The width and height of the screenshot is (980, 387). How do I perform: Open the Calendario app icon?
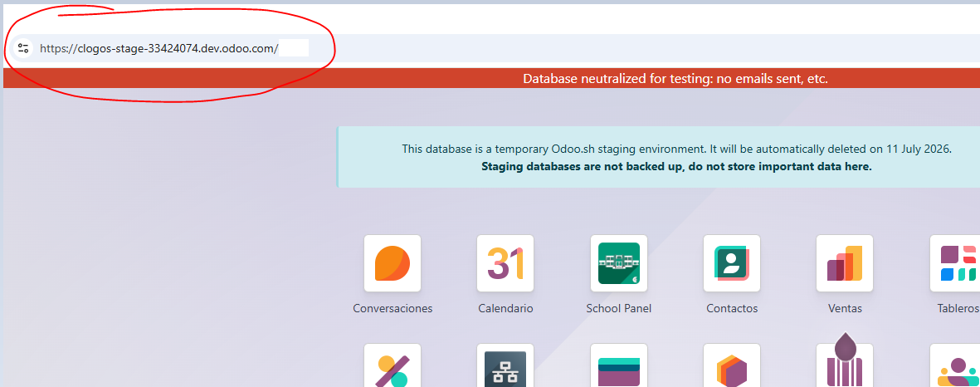point(505,263)
